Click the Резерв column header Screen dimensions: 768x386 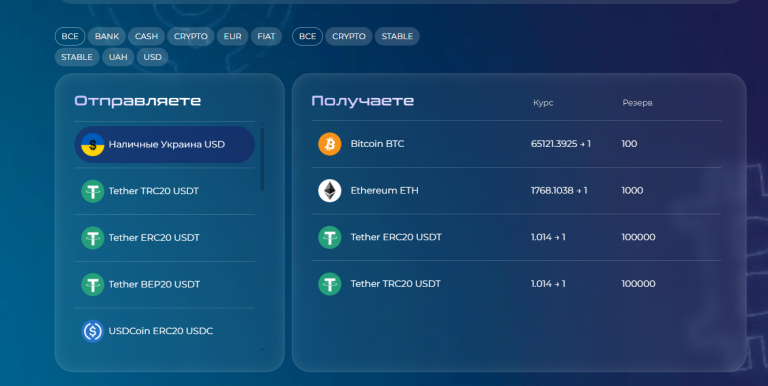click(637, 103)
